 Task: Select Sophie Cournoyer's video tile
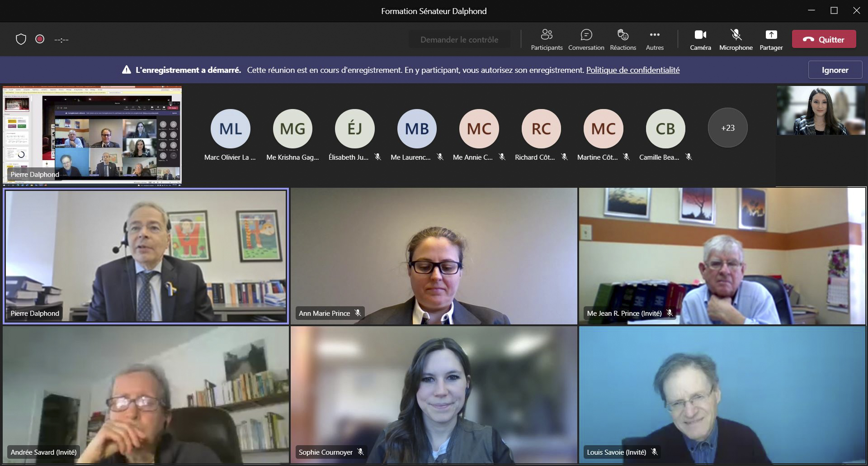pyautogui.click(x=434, y=395)
